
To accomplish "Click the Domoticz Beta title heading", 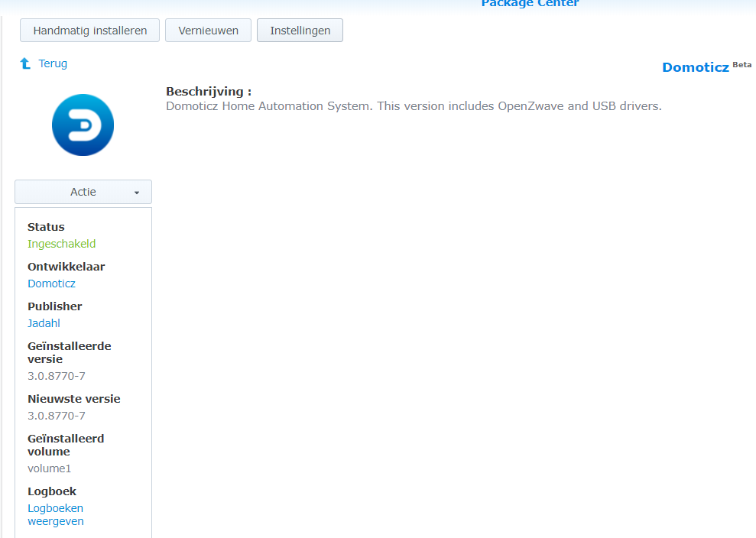I will [706, 67].
